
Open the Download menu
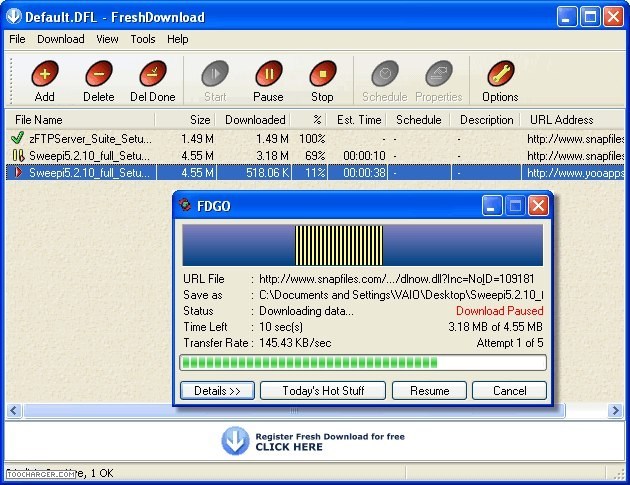click(x=61, y=39)
